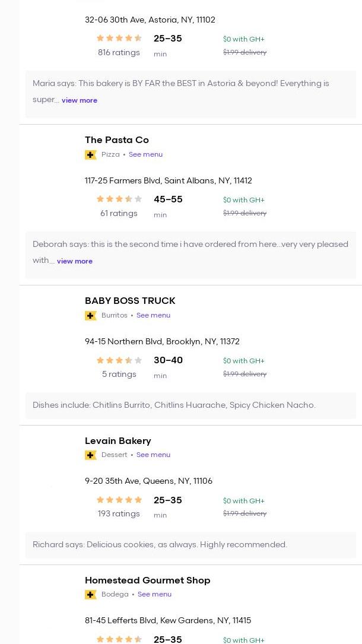Image resolution: width=362 pixels, height=644 pixels.
Task: Click the GH+ badge icon for The Pasta Co
Action: click(x=91, y=155)
